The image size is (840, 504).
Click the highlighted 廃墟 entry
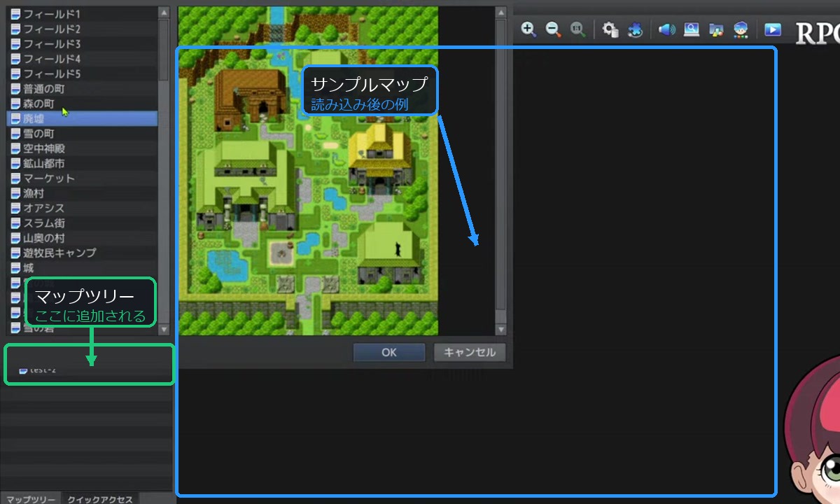pyautogui.click(x=82, y=118)
